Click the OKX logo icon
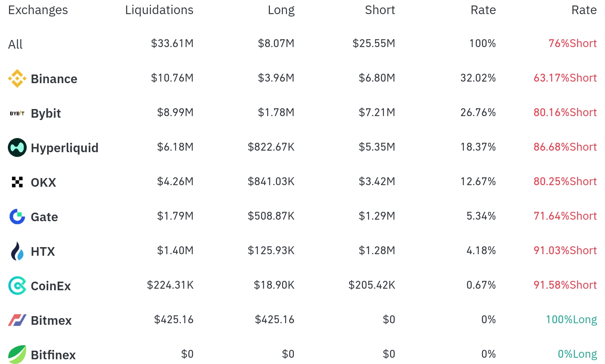The width and height of the screenshot is (605, 364). [17, 182]
